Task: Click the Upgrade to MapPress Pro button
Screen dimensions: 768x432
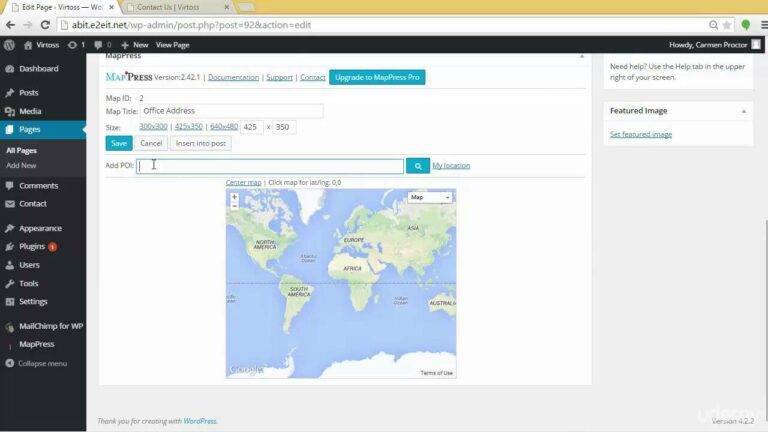Action: point(377,77)
